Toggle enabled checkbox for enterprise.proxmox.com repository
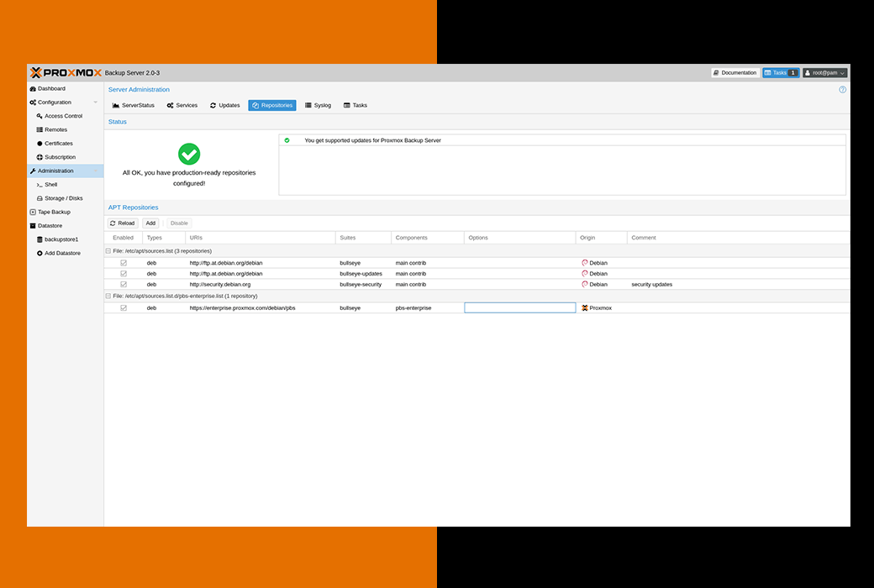874x588 pixels. point(124,307)
